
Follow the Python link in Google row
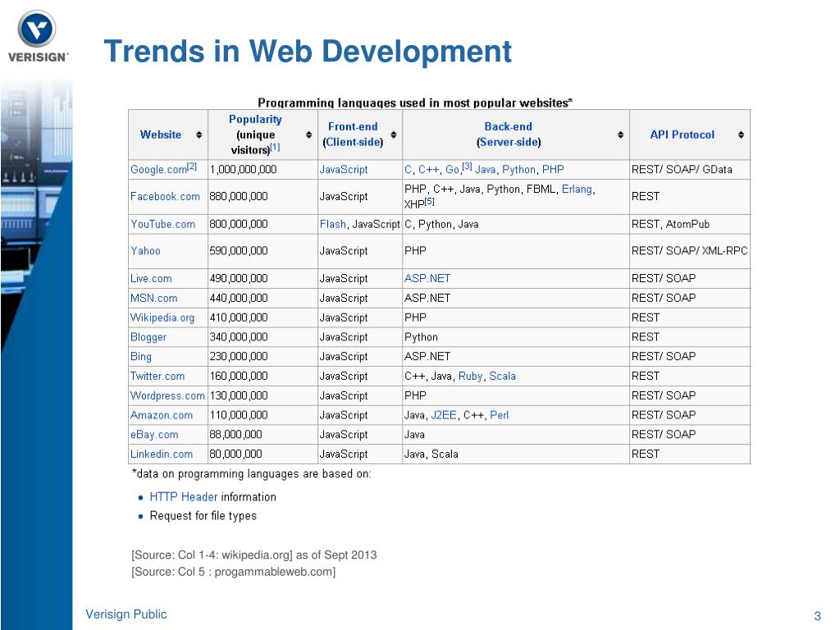click(518, 170)
